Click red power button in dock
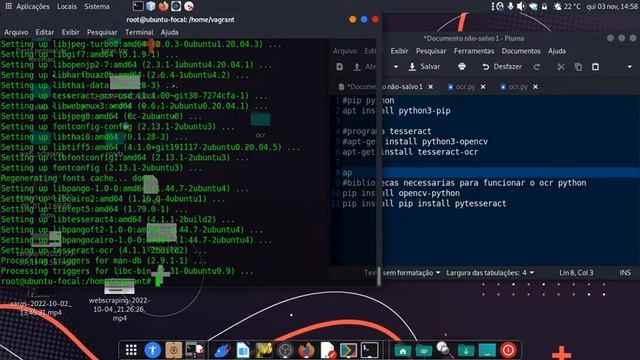Viewport: 640px width, 360px height. tap(508, 350)
